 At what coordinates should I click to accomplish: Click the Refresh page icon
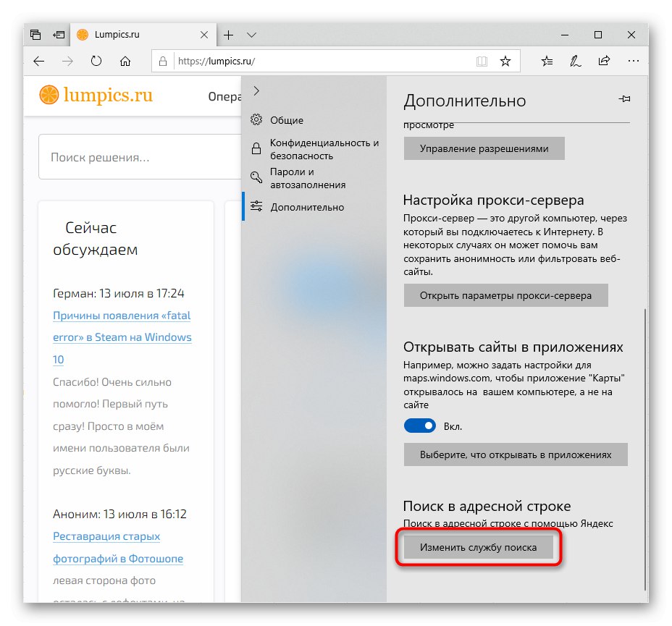click(96, 62)
